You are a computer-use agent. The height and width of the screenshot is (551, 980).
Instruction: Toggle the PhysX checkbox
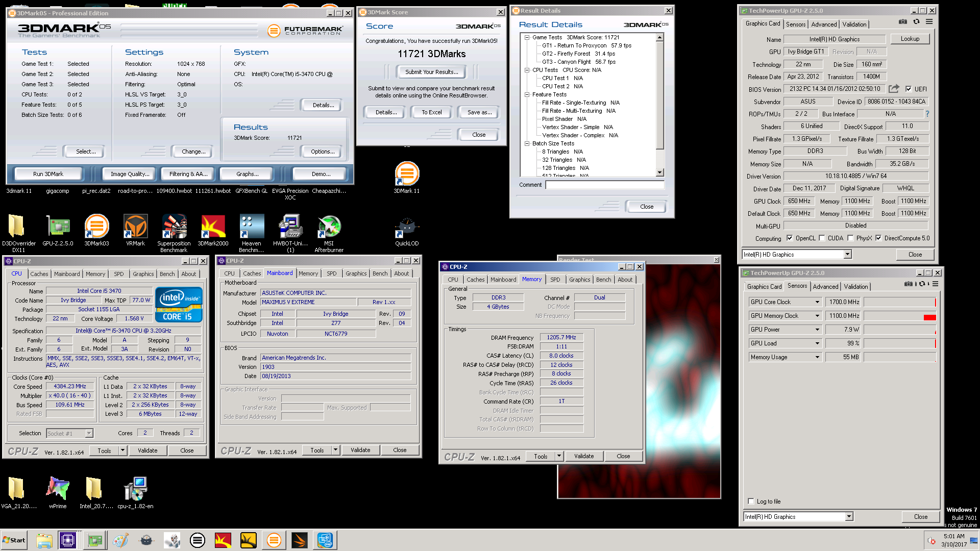[x=850, y=238]
